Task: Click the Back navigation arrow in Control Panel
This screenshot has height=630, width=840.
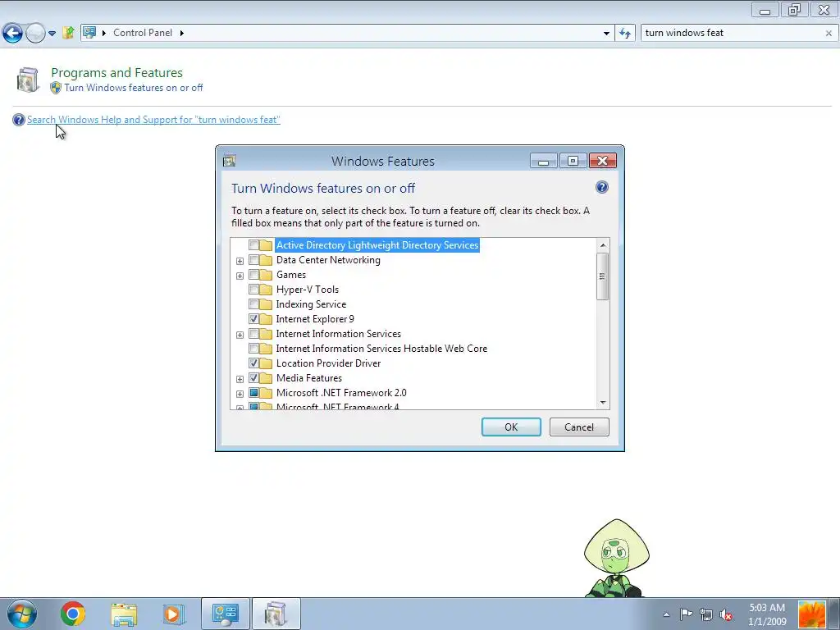Action: tap(12, 33)
